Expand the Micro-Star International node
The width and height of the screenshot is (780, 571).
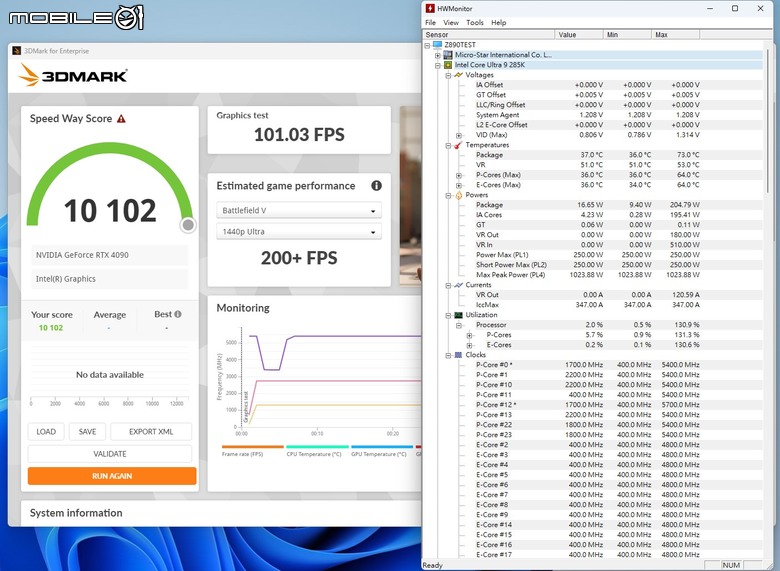[438, 55]
